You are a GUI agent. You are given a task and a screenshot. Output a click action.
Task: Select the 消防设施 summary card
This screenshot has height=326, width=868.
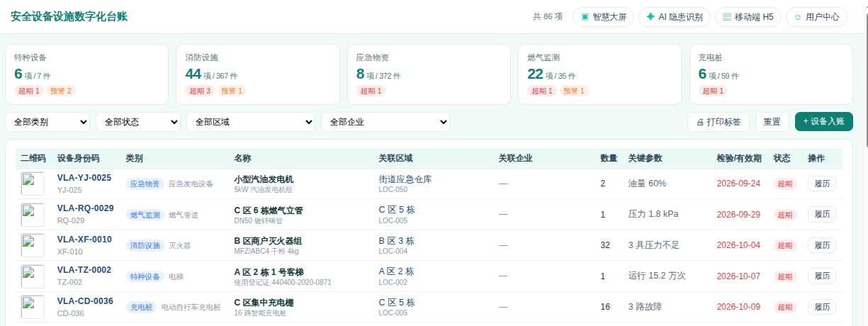coord(258,74)
